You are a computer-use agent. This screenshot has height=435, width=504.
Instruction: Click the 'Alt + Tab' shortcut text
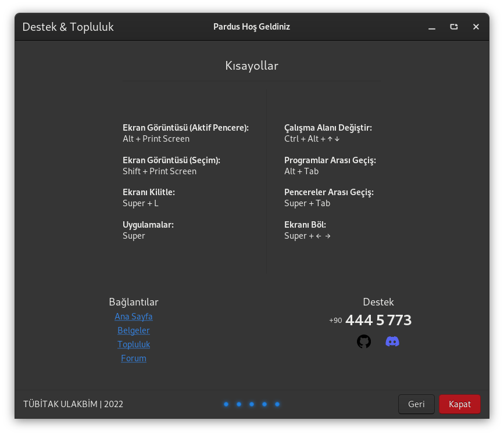click(302, 171)
